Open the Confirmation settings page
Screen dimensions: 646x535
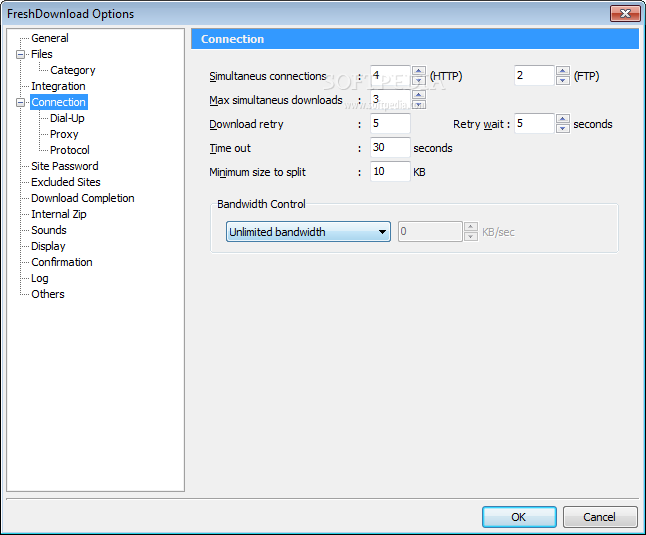[x=61, y=262]
